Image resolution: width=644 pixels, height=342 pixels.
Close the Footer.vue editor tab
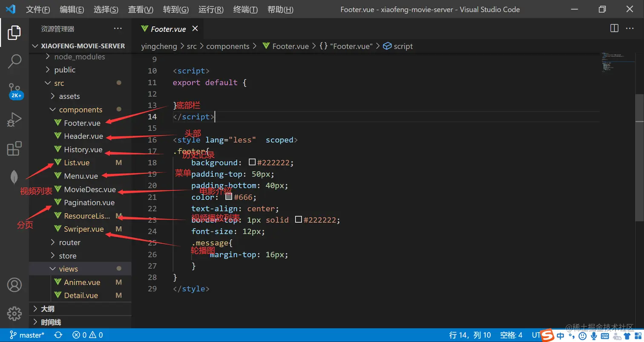pyautogui.click(x=195, y=29)
